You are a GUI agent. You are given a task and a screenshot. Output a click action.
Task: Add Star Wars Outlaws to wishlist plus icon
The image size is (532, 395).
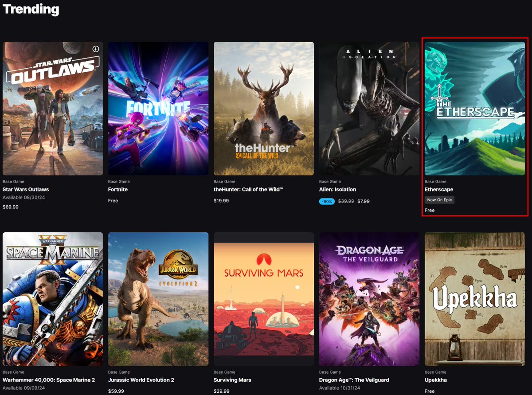96,49
